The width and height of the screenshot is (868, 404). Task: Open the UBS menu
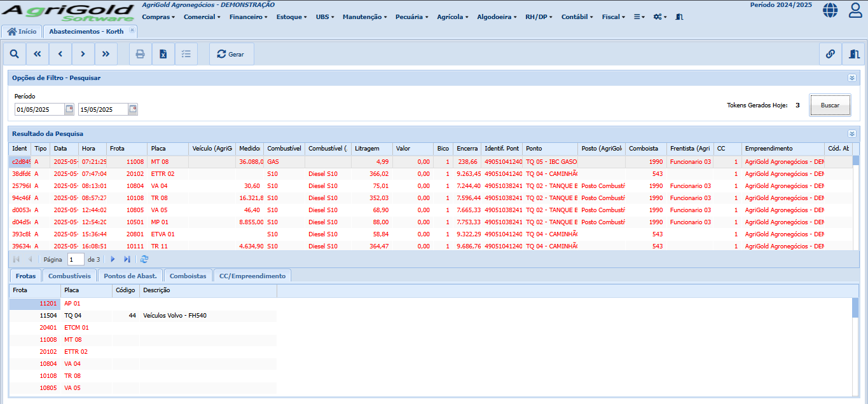coord(325,17)
